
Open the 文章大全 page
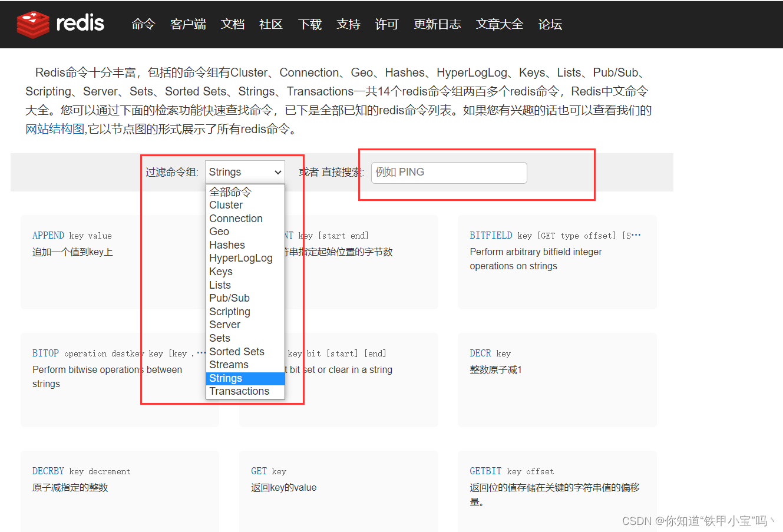pyautogui.click(x=500, y=24)
